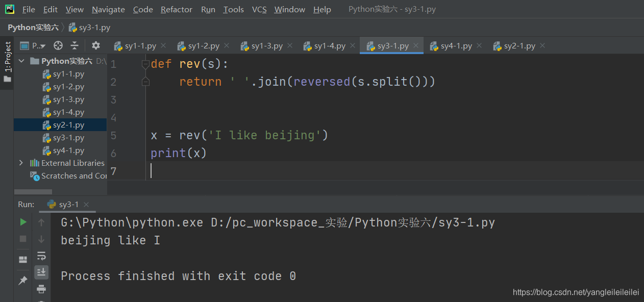Open the Navigate menu
The height and width of the screenshot is (302, 644).
(x=108, y=9)
